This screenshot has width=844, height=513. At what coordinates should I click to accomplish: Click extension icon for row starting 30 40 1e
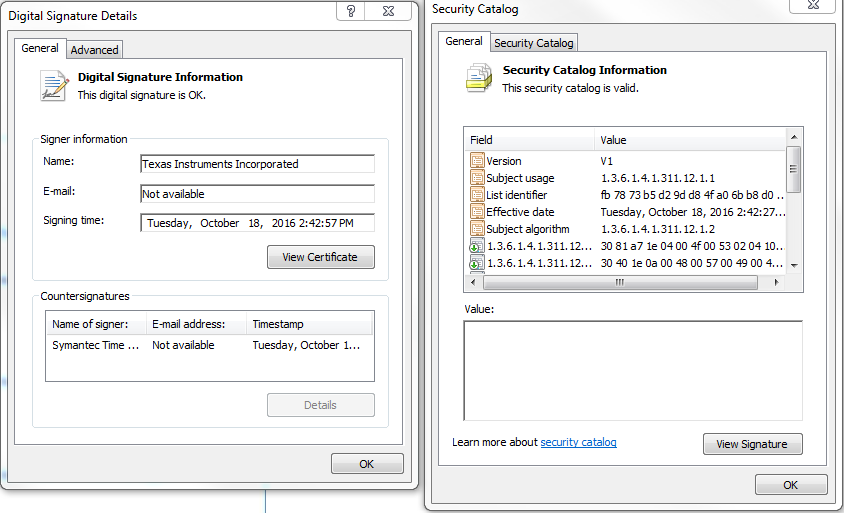tap(477, 263)
